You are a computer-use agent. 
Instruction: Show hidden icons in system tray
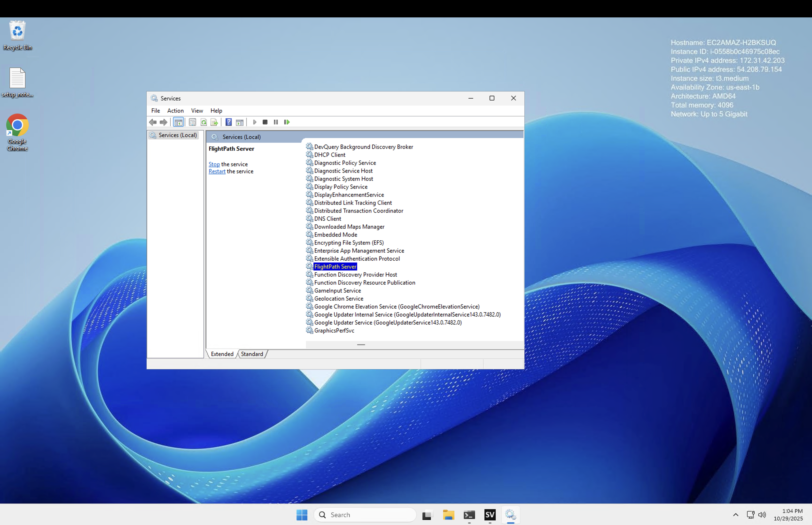tap(736, 515)
